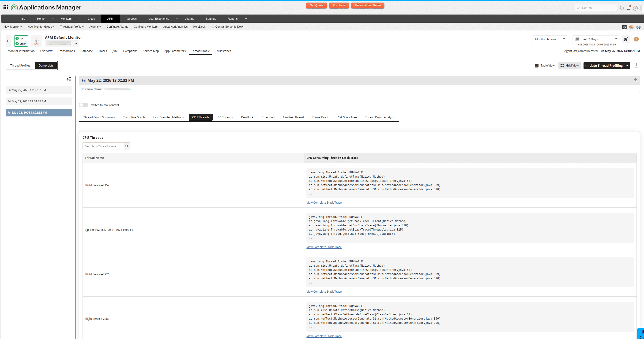Screen dimensions: 644x339
Task: Click the Personalized Demo button
Action: coord(368,5)
